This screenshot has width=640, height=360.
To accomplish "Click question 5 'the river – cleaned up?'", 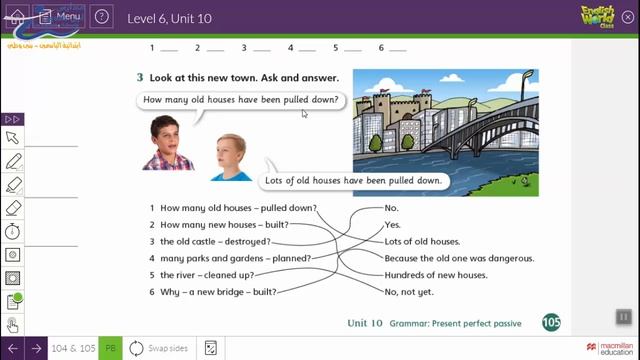I will tap(207, 275).
